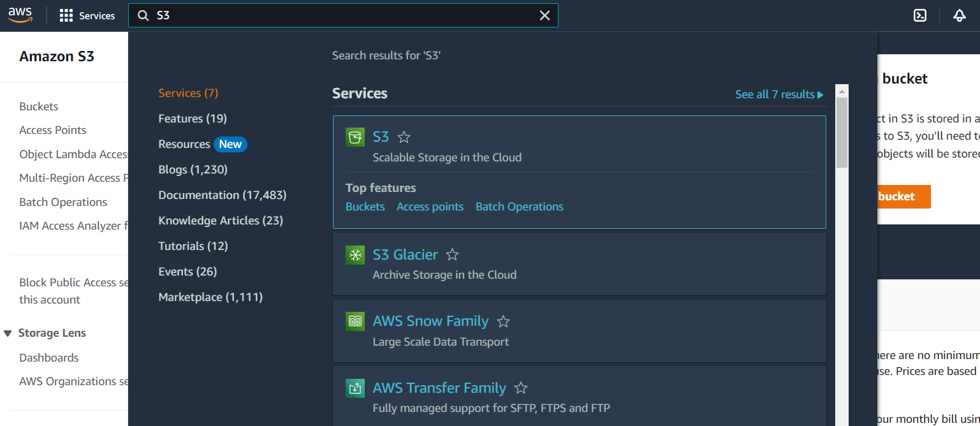This screenshot has height=426, width=980.
Task: Collapse the Storage Lens section
Action: pos(8,332)
